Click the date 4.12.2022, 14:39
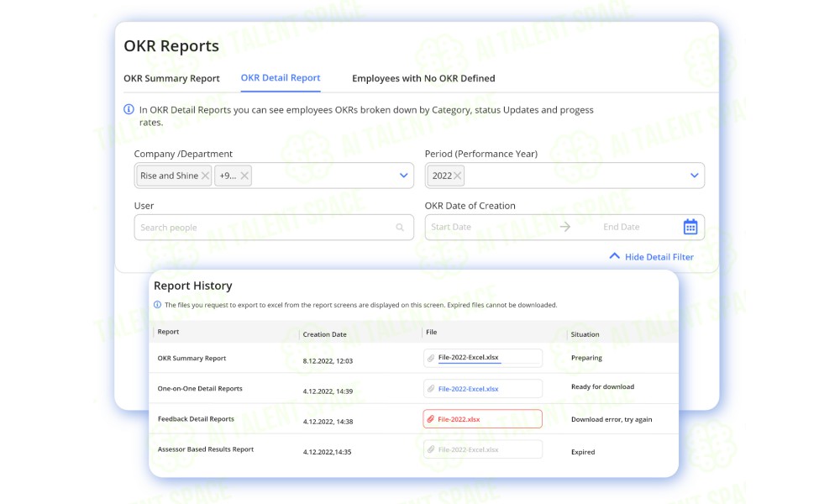The height and width of the screenshot is (504, 840). [x=328, y=391]
